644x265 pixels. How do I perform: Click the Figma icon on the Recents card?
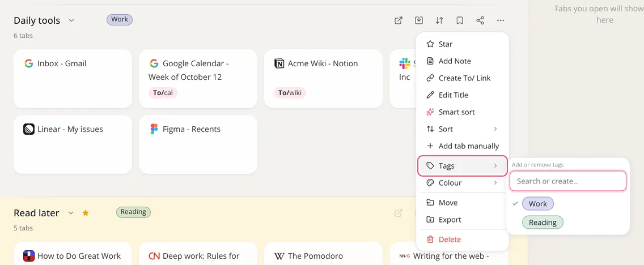[154, 129]
